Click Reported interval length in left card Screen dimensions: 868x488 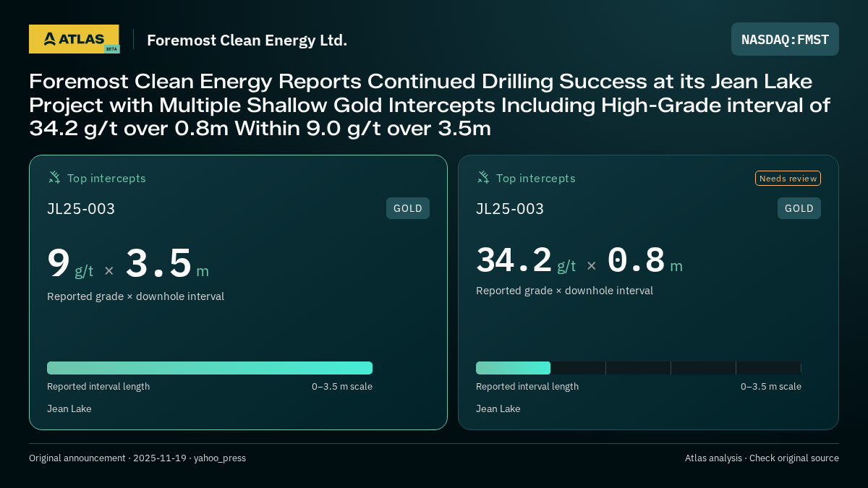(98, 386)
